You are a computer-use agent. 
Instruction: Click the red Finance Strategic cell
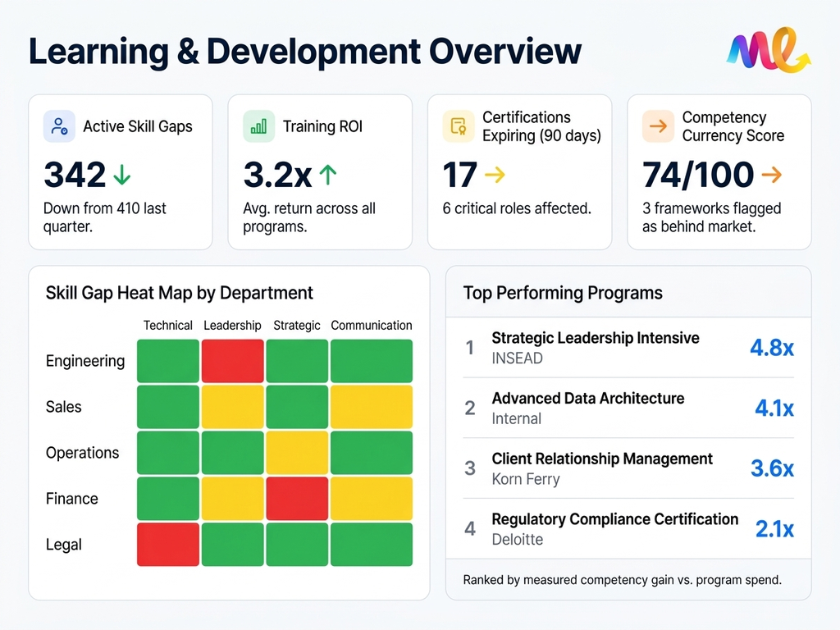pos(296,499)
